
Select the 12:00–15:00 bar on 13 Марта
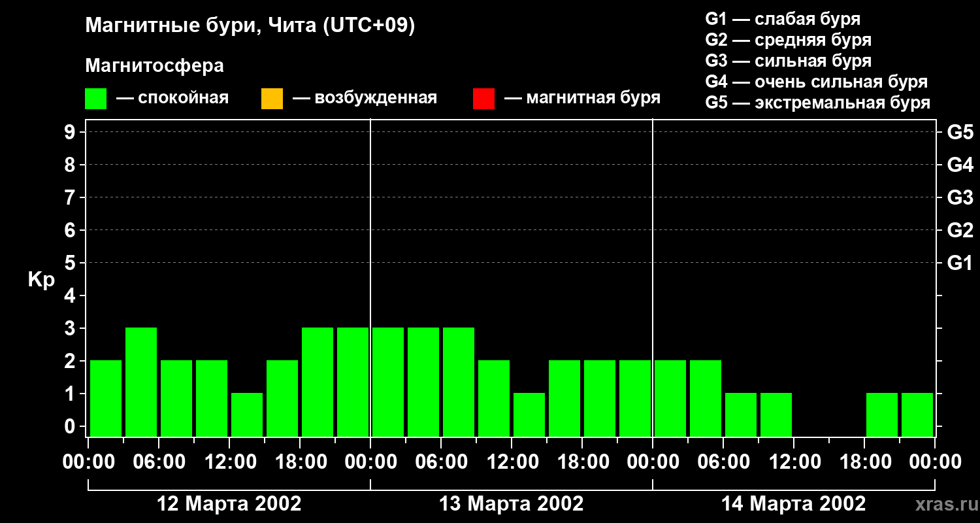(x=529, y=414)
